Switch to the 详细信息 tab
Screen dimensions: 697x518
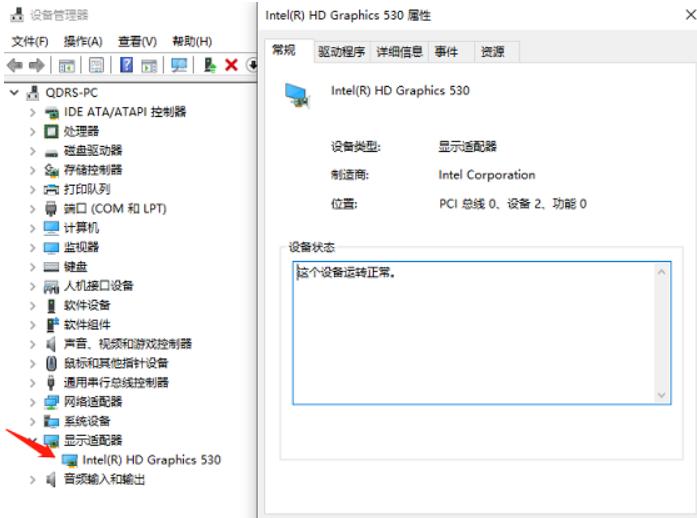coord(399,52)
